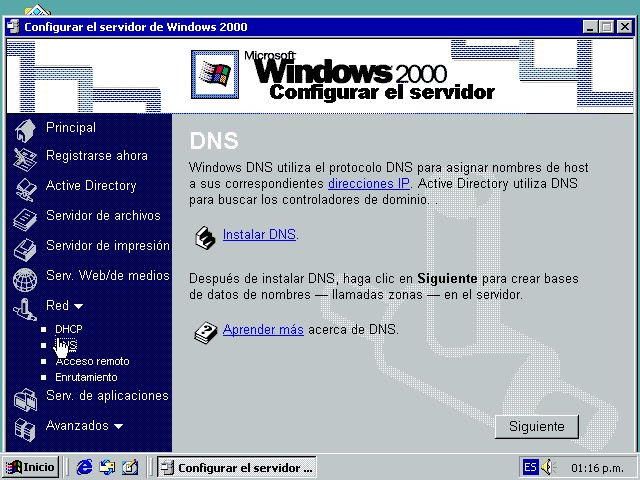
Task: Click the Serv. Web/de medios globe icon
Action: 25,280
